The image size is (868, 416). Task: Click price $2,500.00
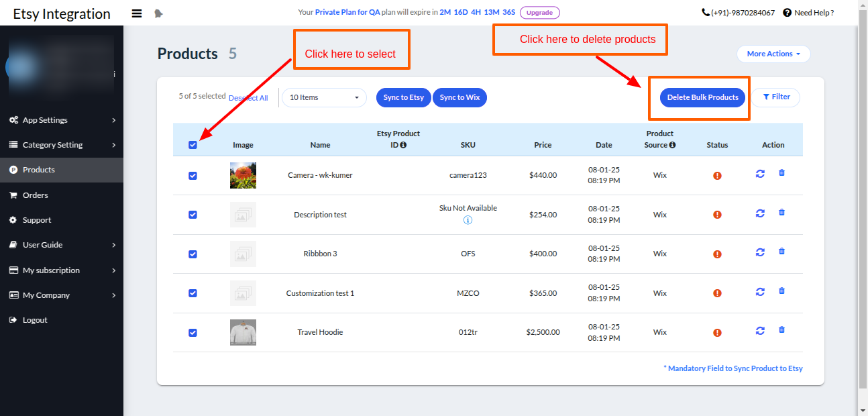pyautogui.click(x=543, y=332)
